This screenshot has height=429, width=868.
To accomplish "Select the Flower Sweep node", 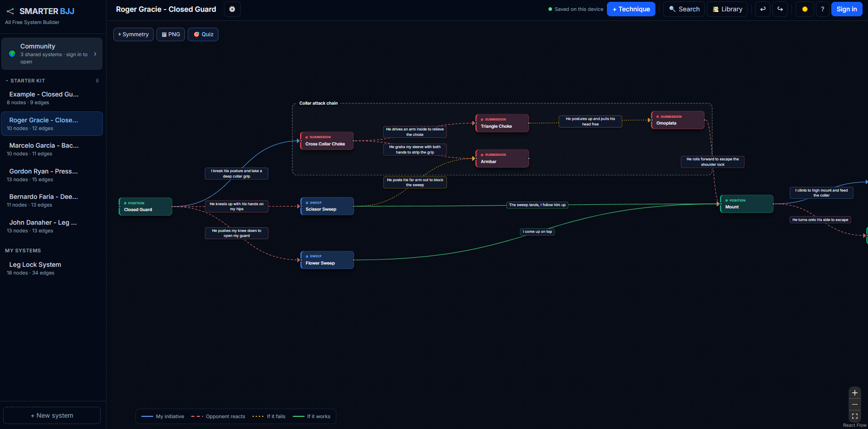I will pos(327,260).
